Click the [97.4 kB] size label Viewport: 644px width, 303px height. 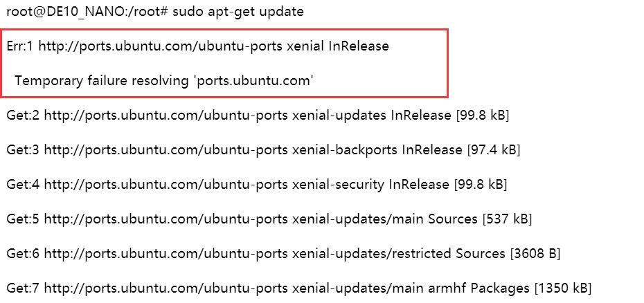point(494,150)
